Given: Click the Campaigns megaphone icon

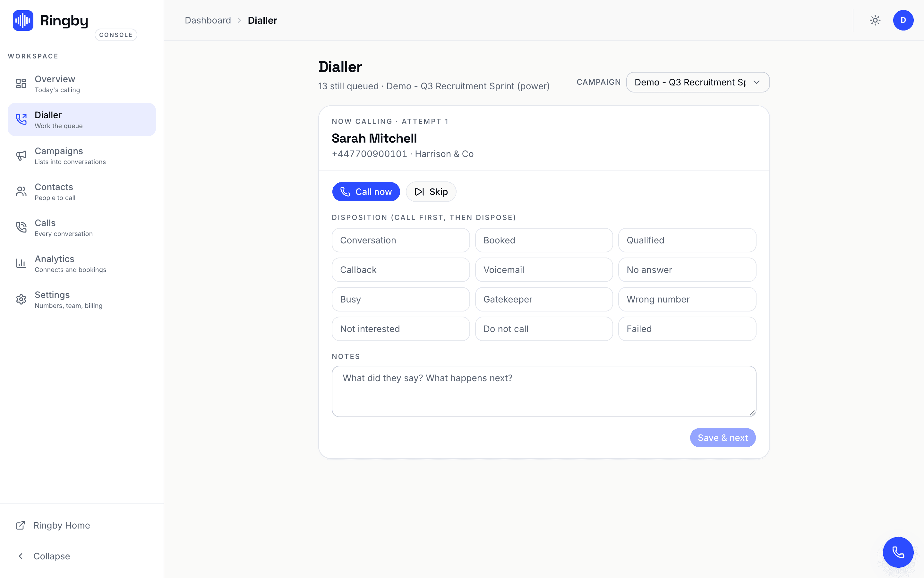Looking at the screenshot, I should pyautogui.click(x=21, y=155).
